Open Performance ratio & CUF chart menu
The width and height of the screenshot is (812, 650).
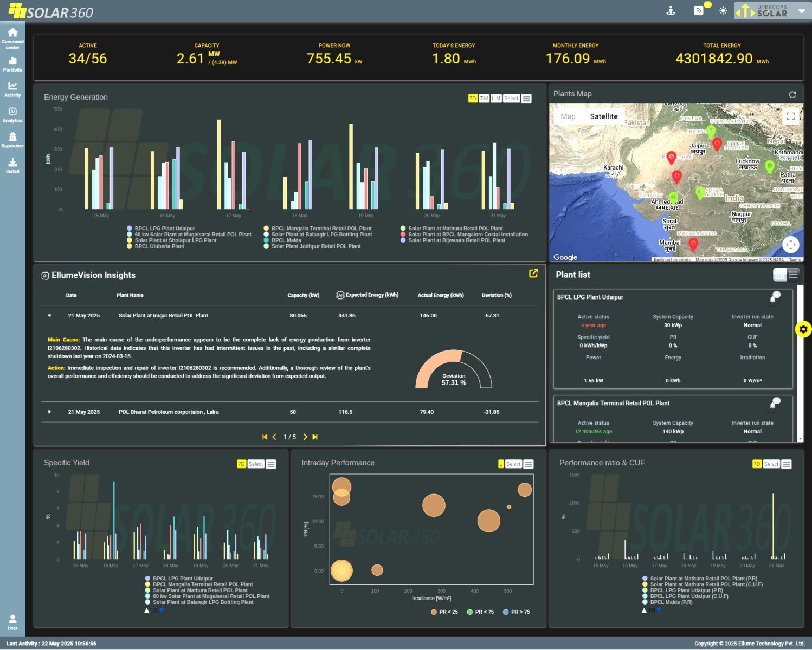pyautogui.click(x=787, y=464)
